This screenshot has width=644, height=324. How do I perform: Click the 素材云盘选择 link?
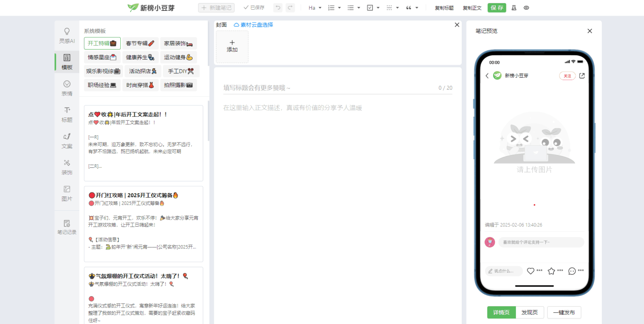(254, 25)
